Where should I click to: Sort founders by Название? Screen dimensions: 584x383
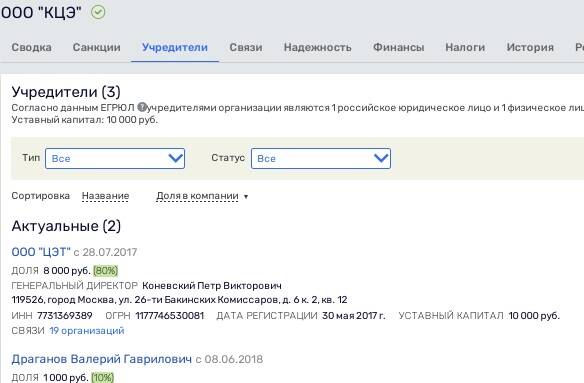tap(105, 196)
